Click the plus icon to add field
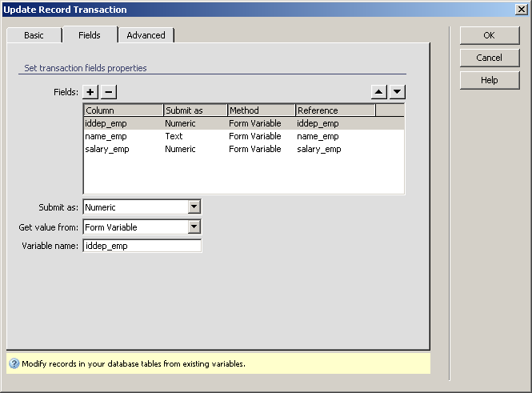Image resolution: width=532 pixels, height=393 pixels. click(90, 92)
